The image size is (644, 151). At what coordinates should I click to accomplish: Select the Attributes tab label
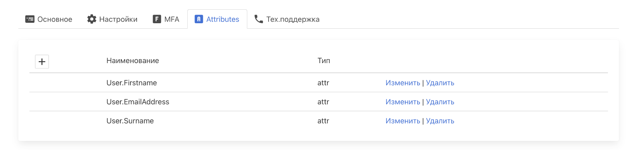223,19
